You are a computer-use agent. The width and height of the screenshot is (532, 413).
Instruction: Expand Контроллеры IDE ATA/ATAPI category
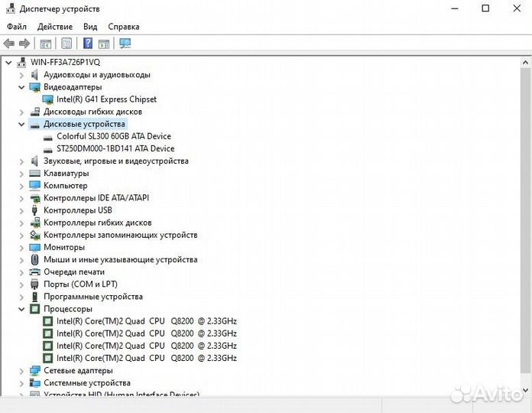click(x=21, y=198)
